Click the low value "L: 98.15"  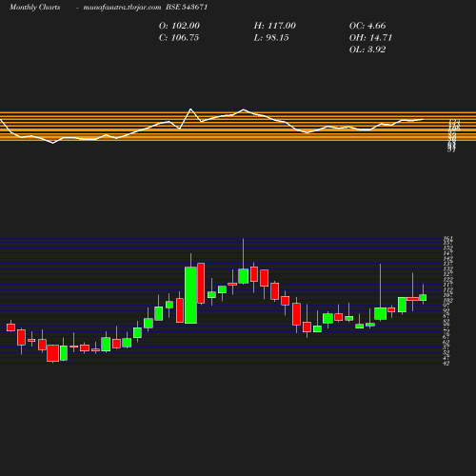pyautogui.click(x=271, y=38)
